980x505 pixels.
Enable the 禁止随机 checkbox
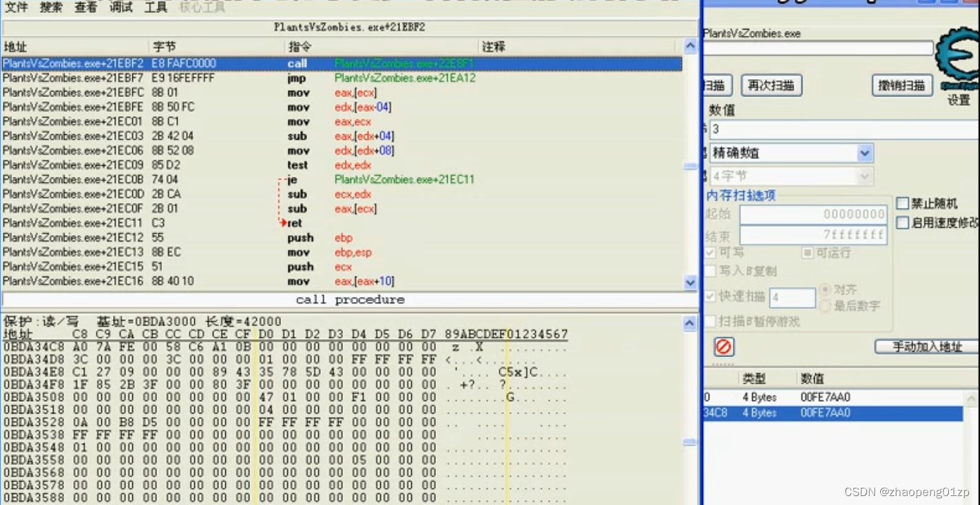pyautogui.click(x=903, y=203)
